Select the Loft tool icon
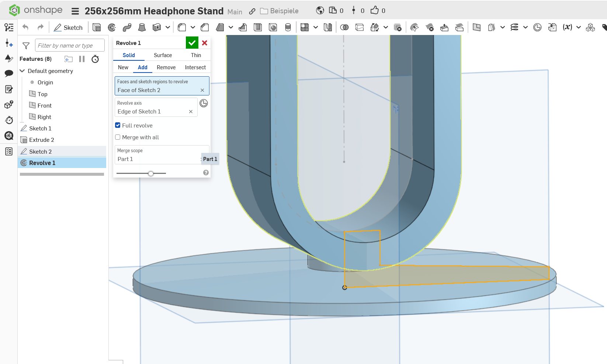Screen dimensions: 607x364 pos(142,27)
